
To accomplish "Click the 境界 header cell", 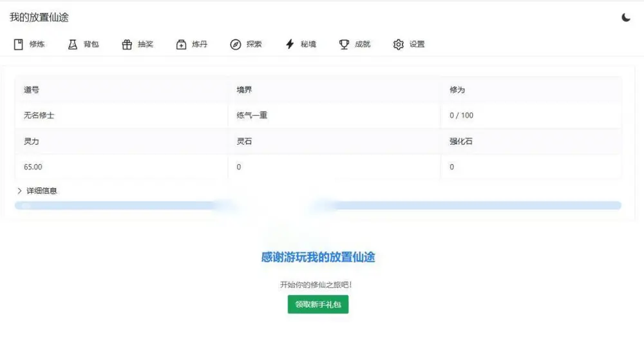I will point(334,90).
